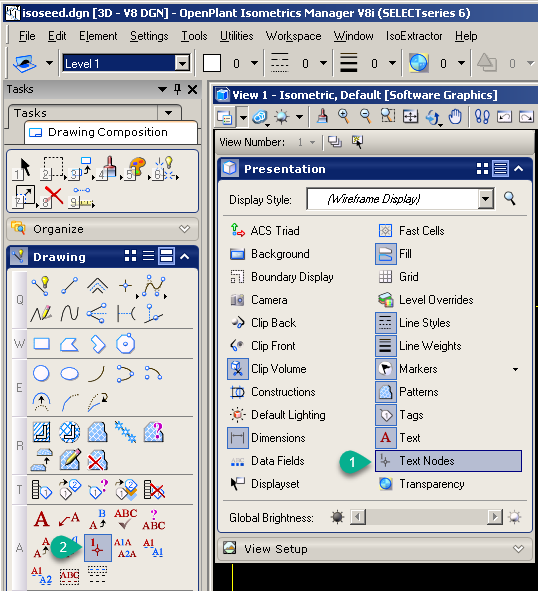This screenshot has width=538, height=591.
Task: Click the Zoom In magnifier icon
Action: [343, 116]
